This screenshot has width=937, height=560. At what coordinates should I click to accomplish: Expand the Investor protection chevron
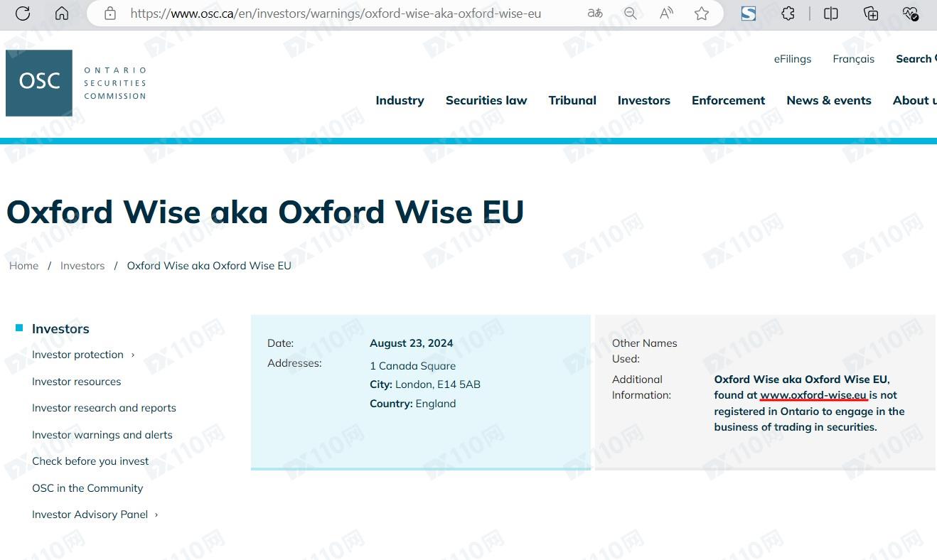133,355
